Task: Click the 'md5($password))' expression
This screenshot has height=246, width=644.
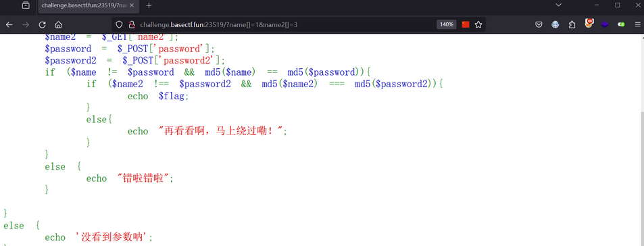Action: click(324, 72)
